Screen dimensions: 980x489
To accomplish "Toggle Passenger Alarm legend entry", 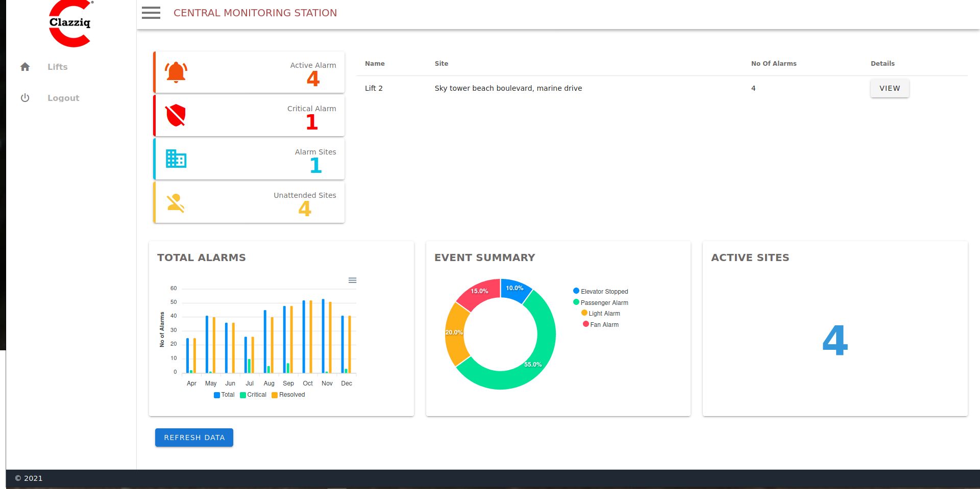I will (x=601, y=302).
